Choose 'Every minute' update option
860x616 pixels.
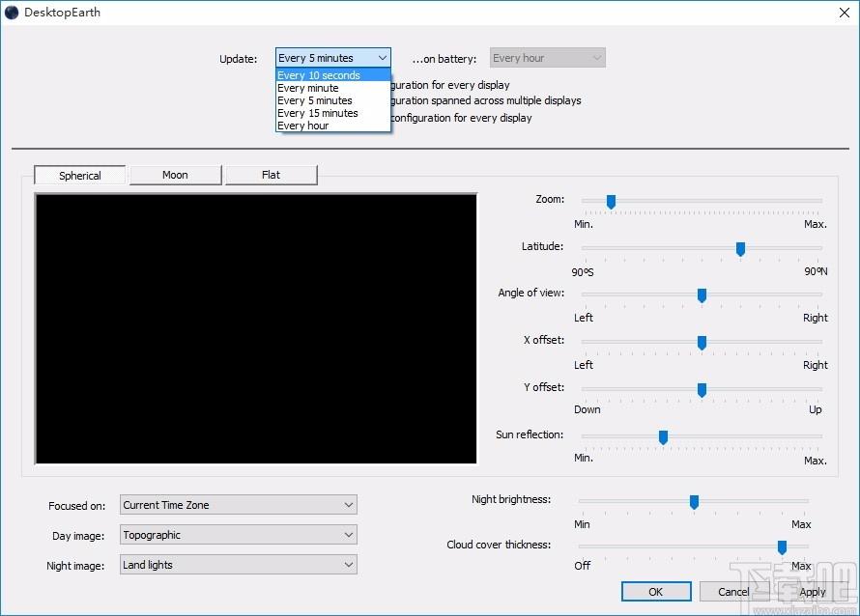pos(333,88)
